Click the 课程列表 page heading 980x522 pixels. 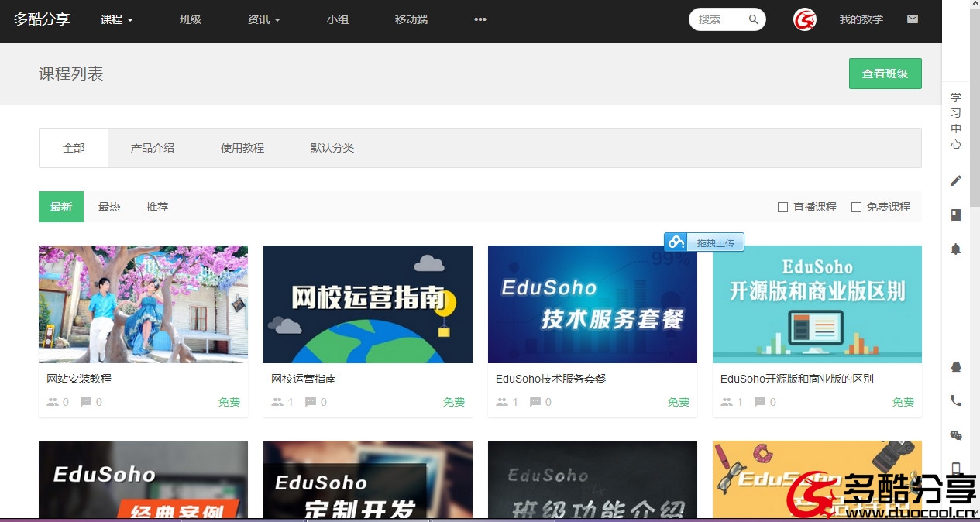(71, 74)
